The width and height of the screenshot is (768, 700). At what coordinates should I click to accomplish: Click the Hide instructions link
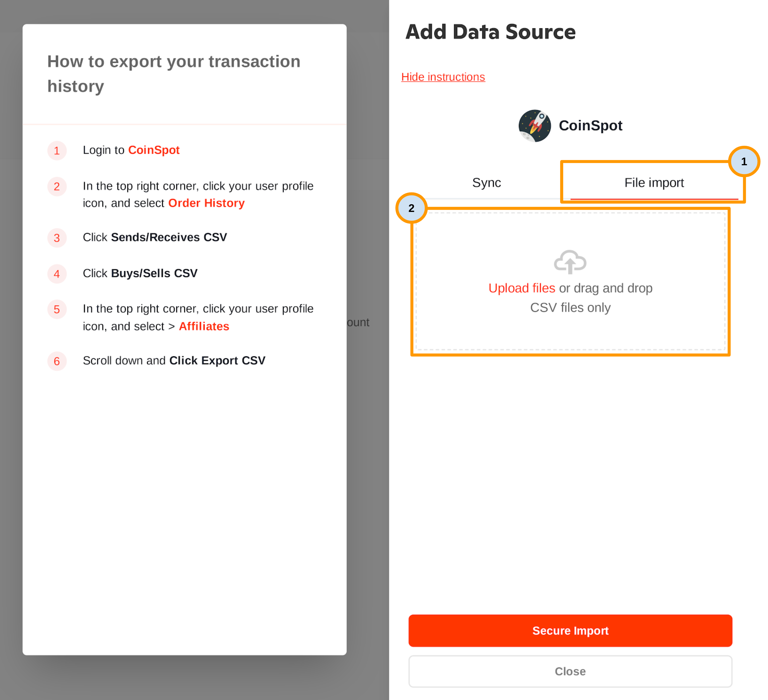click(x=443, y=77)
